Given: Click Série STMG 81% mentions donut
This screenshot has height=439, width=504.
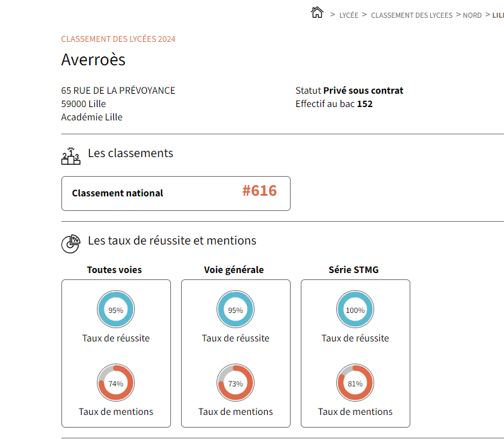Looking at the screenshot, I should point(355,383).
